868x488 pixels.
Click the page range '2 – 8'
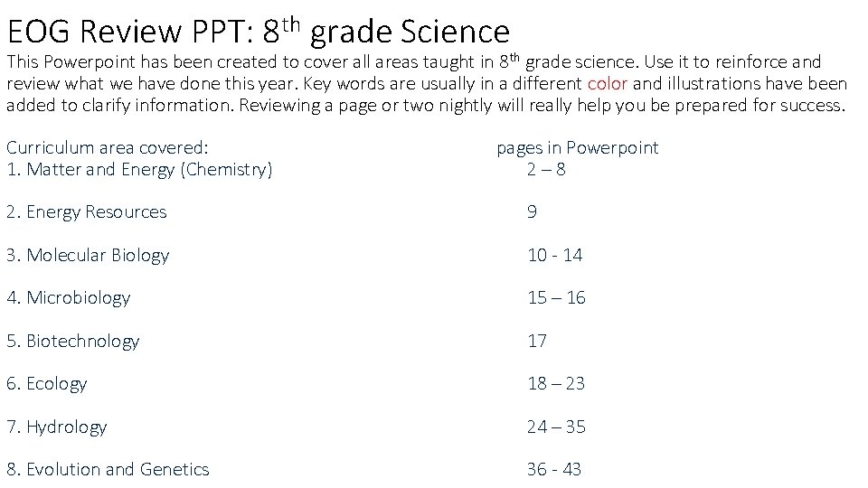tap(546, 169)
